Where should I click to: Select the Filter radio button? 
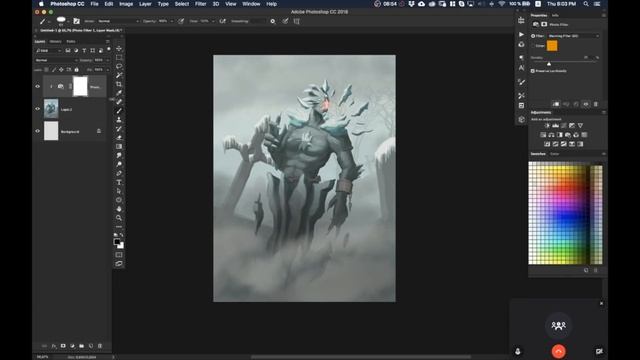[x=533, y=36]
